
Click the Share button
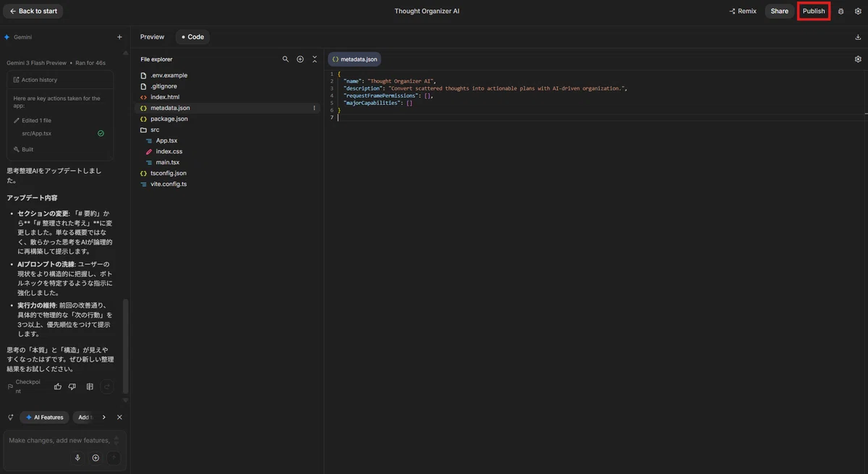(x=779, y=12)
